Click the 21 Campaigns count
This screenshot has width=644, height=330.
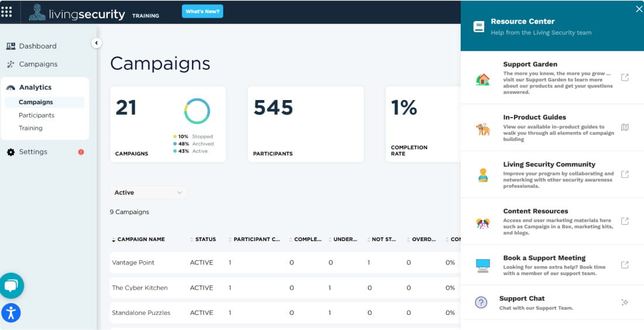(x=126, y=108)
